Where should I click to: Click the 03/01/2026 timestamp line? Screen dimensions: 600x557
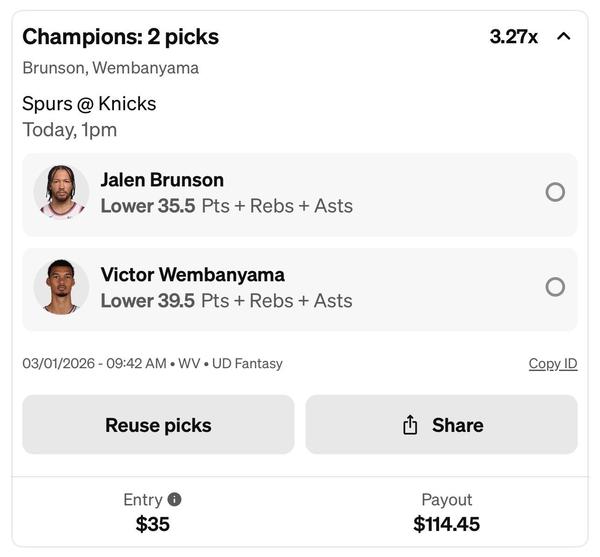point(152,364)
